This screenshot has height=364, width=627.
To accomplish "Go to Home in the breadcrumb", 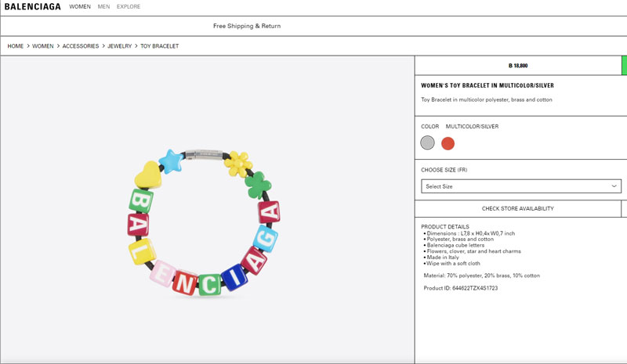I will 16,46.
